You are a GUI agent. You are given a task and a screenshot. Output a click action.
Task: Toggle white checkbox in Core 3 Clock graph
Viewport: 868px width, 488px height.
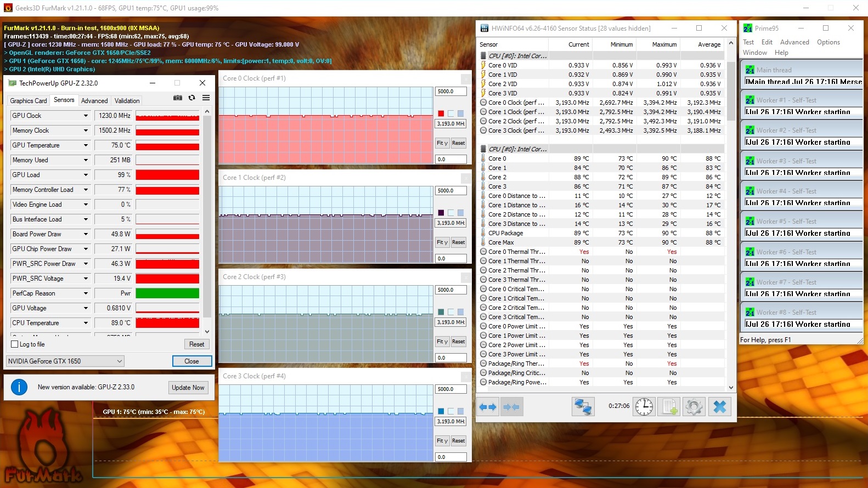click(450, 411)
